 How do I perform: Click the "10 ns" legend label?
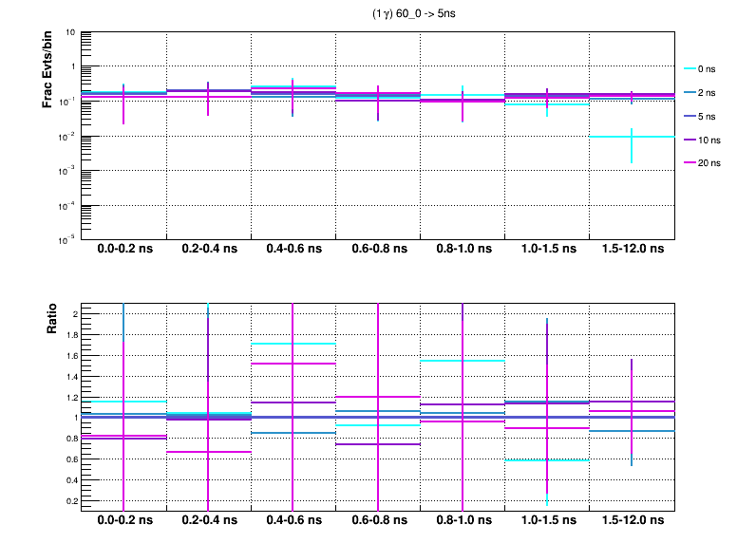coord(708,140)
